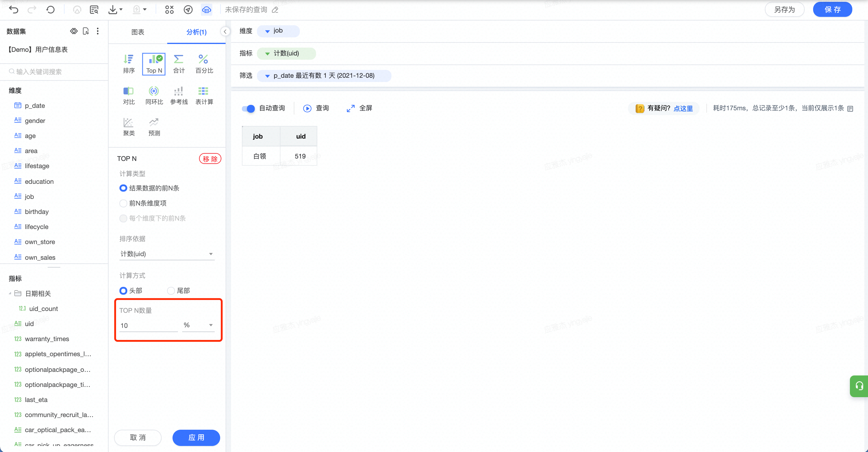Select the 排序 sort analysis tool

[x=129, y=64]
